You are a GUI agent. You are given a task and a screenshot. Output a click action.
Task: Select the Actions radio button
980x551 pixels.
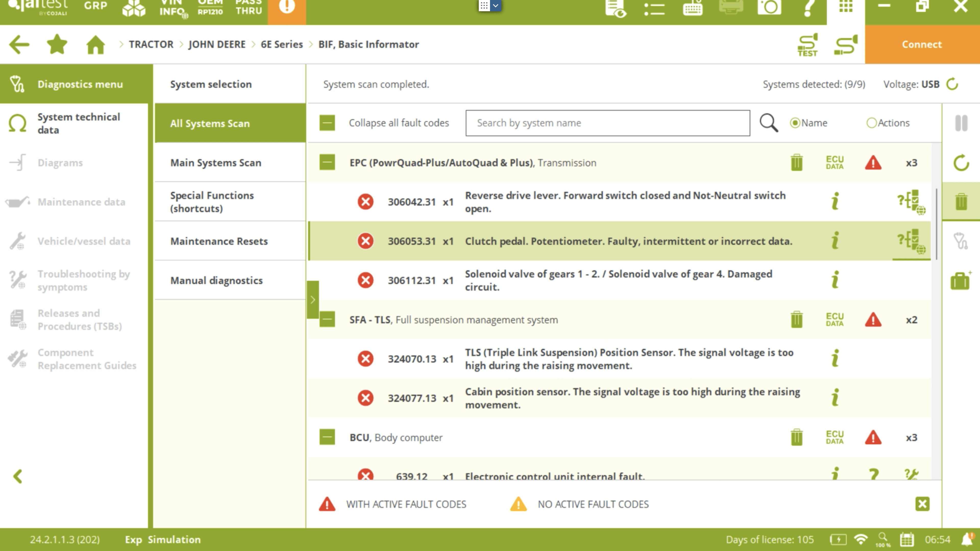(x=871, y=123)
